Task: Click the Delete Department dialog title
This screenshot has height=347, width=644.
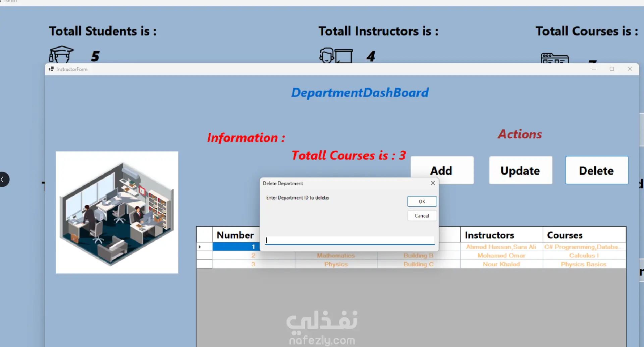Action: point(283,183)
